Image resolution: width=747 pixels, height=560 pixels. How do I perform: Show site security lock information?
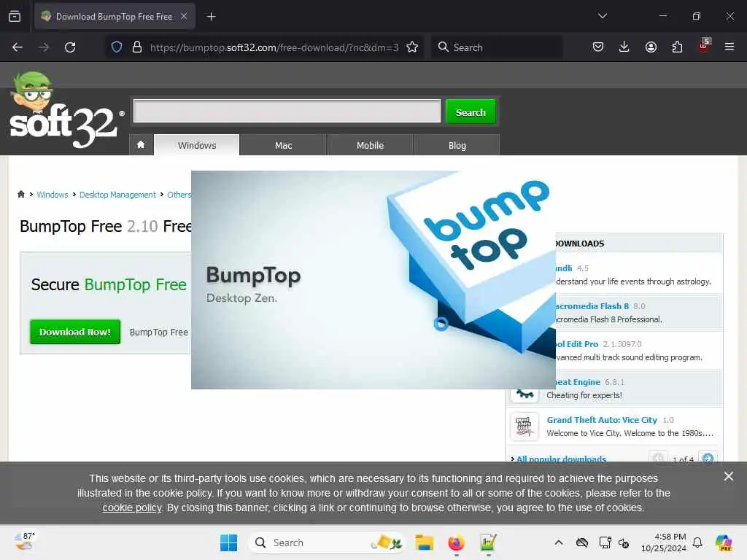[x=137, y=47]
